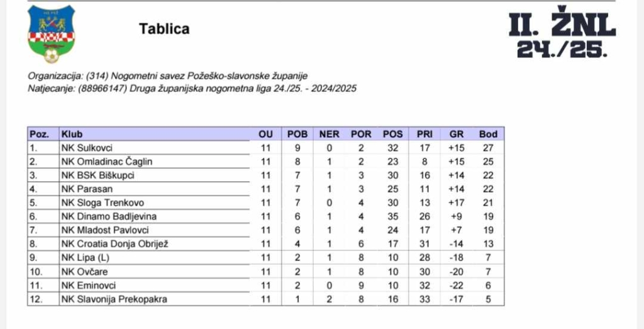Select the NK Omladinac Čaglin club name
This screenshot has width=644, height=329.
click(x=106, y=162)
